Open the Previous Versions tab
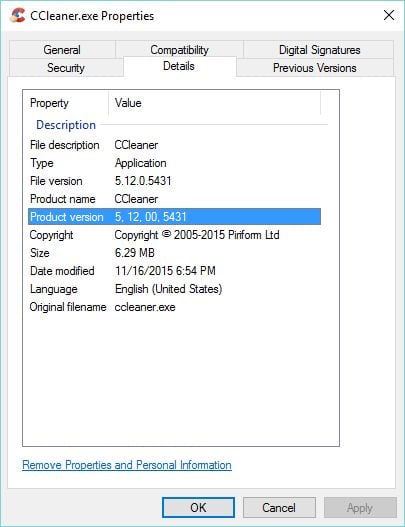Screen dimensions: 405x527 [x=315, y=68]
